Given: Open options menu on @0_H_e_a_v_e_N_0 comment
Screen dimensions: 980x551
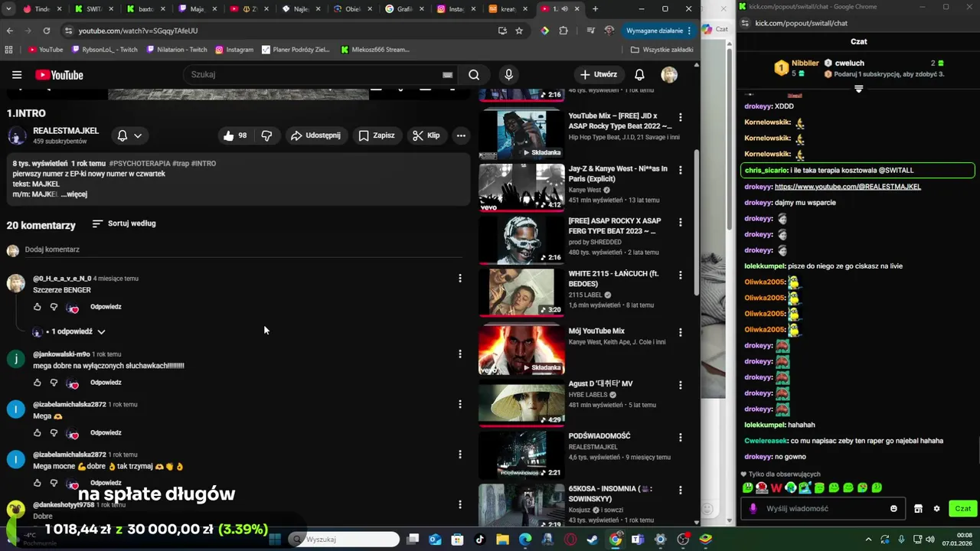Looking at the screenshot, I should pyautogui.click(x=459, y=279).
